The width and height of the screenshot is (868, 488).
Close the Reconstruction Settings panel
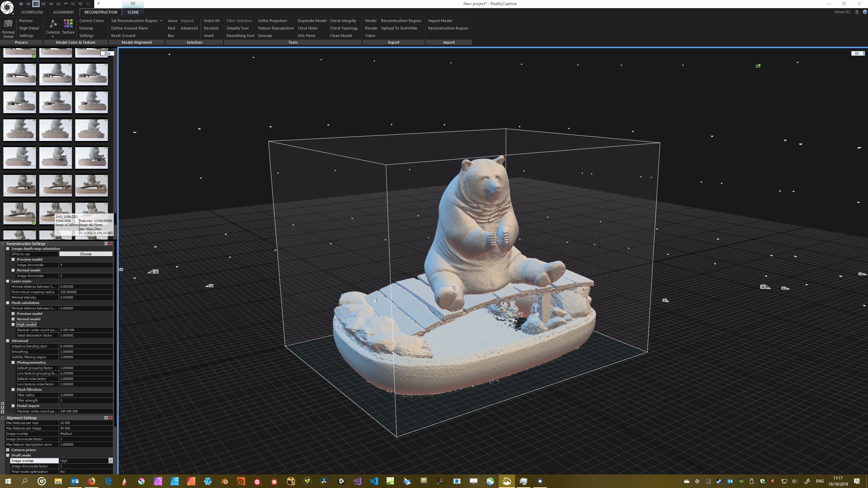click(111, 244)
